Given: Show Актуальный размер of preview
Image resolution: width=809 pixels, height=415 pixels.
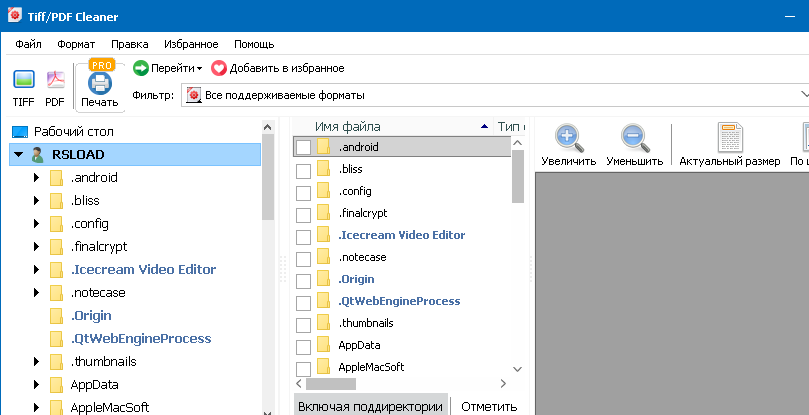Looking at the screenshot, I should pyautogui.click(x=729, y=137).
